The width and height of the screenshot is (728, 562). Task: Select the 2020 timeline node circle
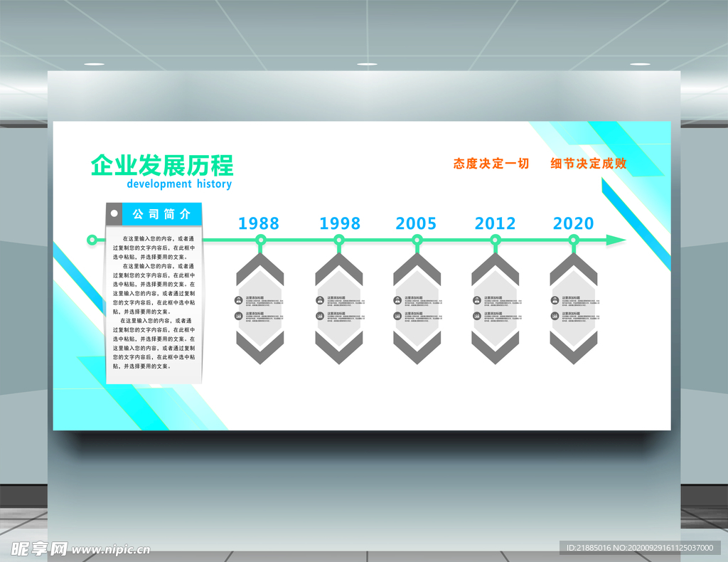(x=573, y=240)
